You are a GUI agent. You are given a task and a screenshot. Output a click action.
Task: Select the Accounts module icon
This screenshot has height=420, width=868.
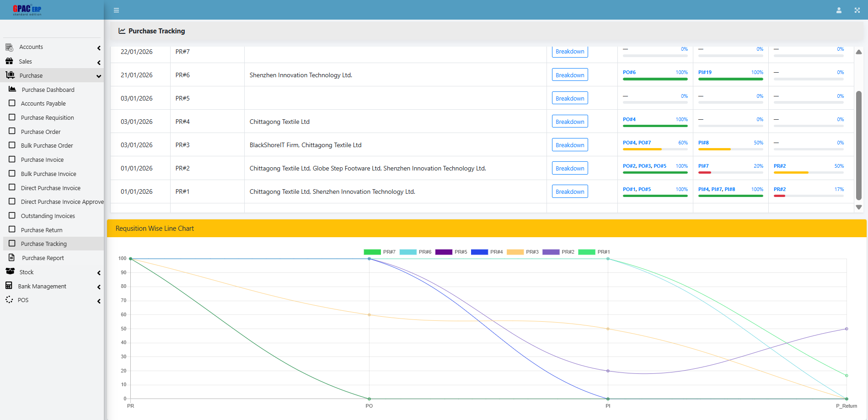(x=9, y=47)
